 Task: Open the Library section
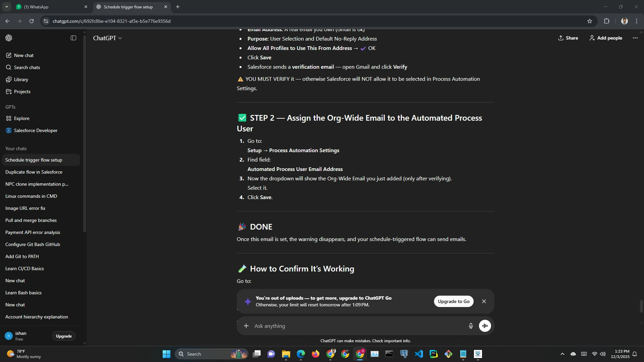pyautogui.click(x=21, y=79)
